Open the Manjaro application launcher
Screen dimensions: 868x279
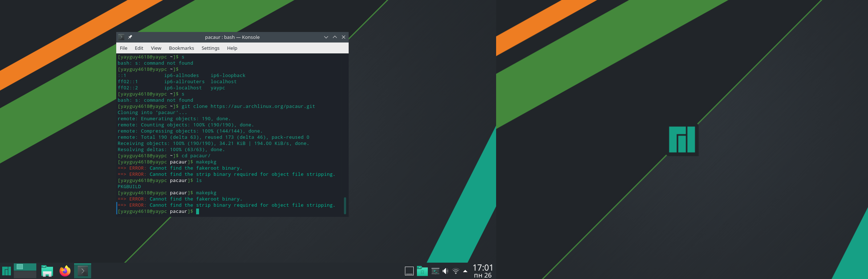(x=7, y=271)
